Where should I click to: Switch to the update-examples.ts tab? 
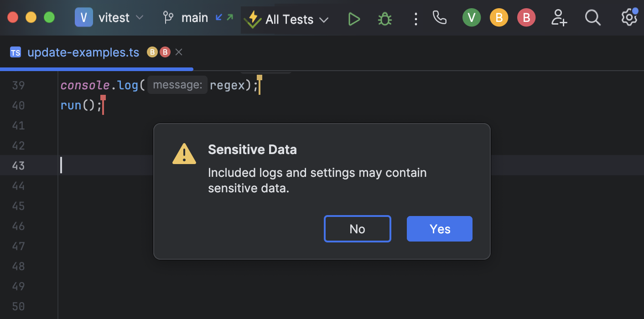click(83, 52)
